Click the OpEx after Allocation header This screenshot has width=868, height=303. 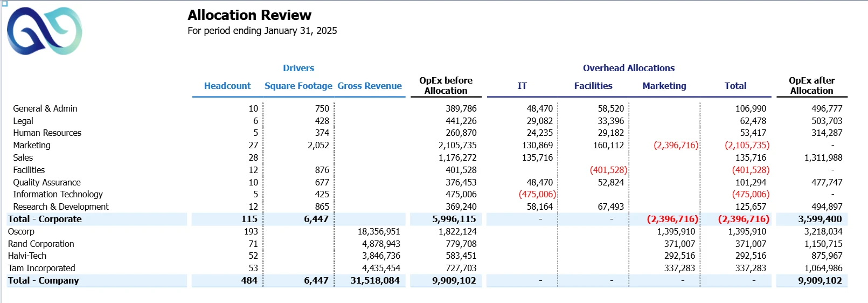point(812,86)
